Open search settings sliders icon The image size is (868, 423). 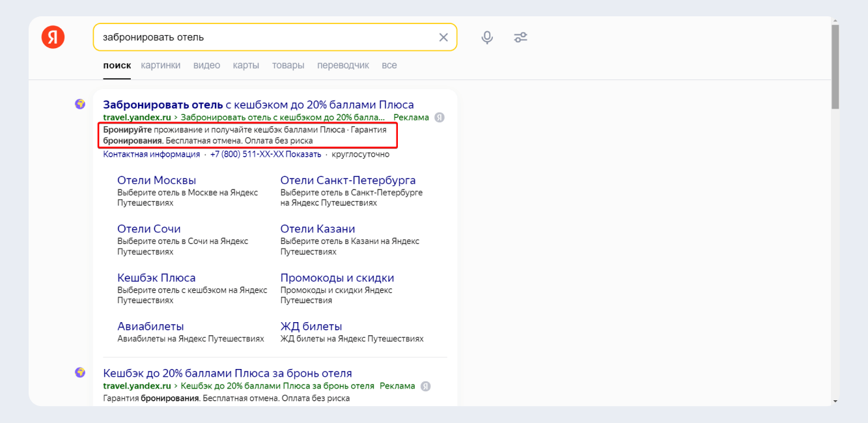(520, 37)
